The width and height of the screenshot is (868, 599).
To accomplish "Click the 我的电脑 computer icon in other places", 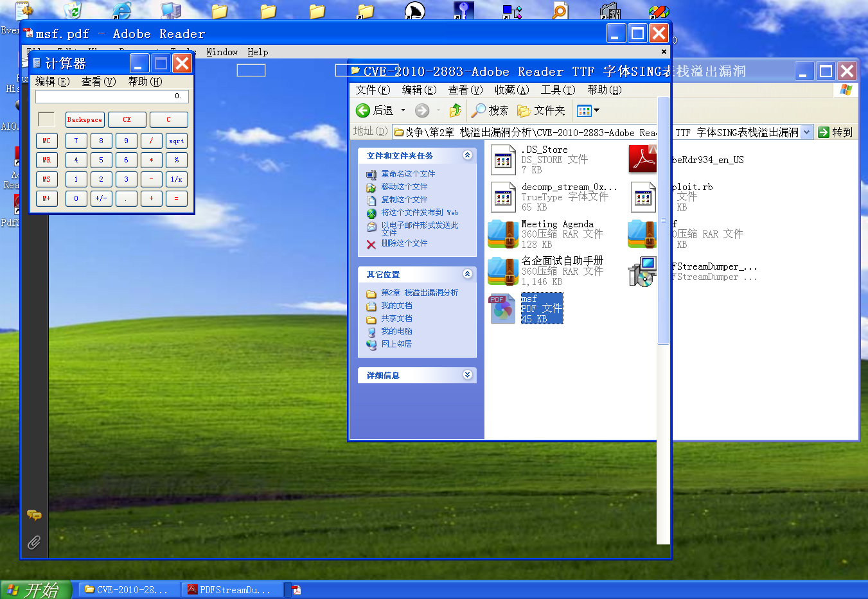I will [x=371, y=332].
